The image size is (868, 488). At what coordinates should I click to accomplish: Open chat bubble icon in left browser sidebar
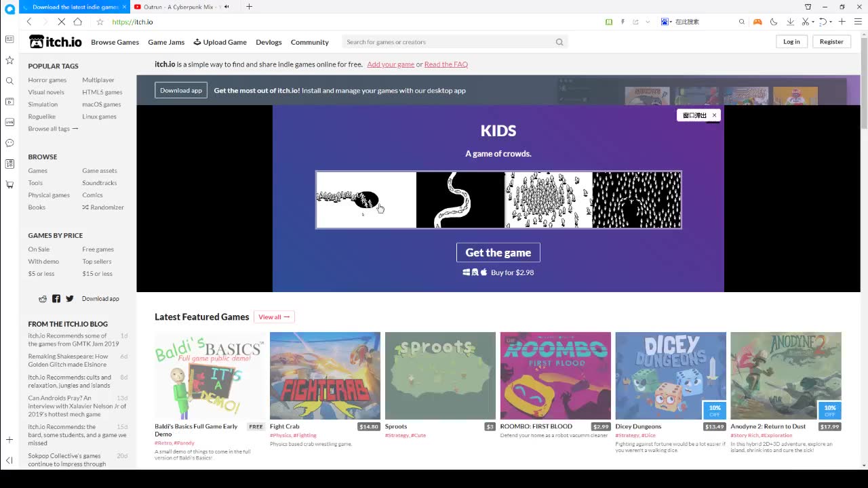(9, 143)
